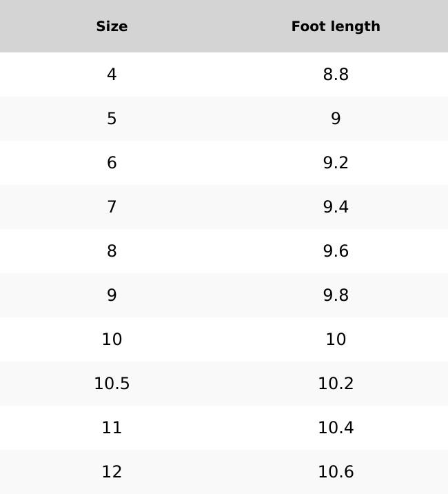Click the Size column header
The height and width of the screenshot is (494, 448).
point(112,26)
